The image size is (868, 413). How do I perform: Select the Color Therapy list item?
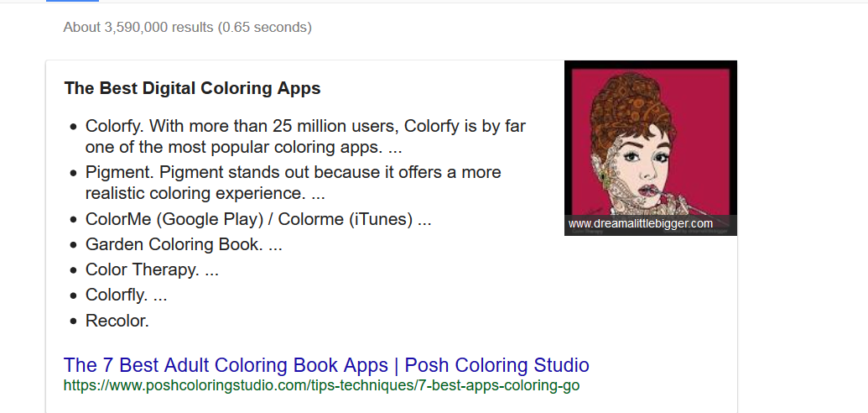152,270
